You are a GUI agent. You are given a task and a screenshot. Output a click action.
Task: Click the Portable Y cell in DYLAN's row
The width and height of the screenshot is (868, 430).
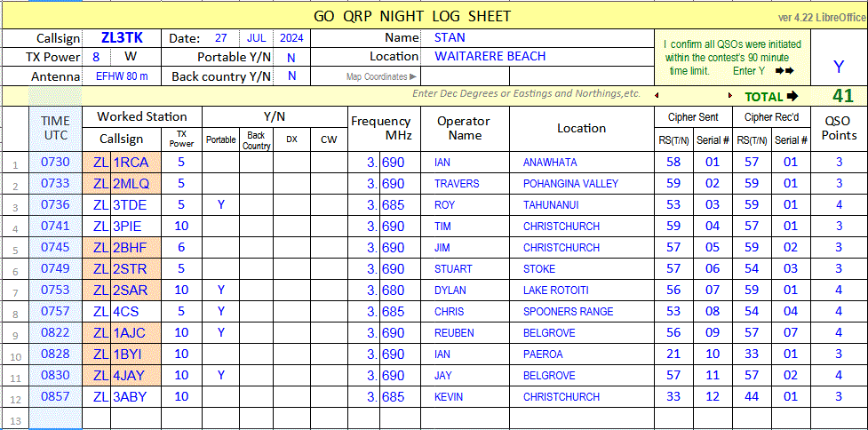click(x=221, y=290)
